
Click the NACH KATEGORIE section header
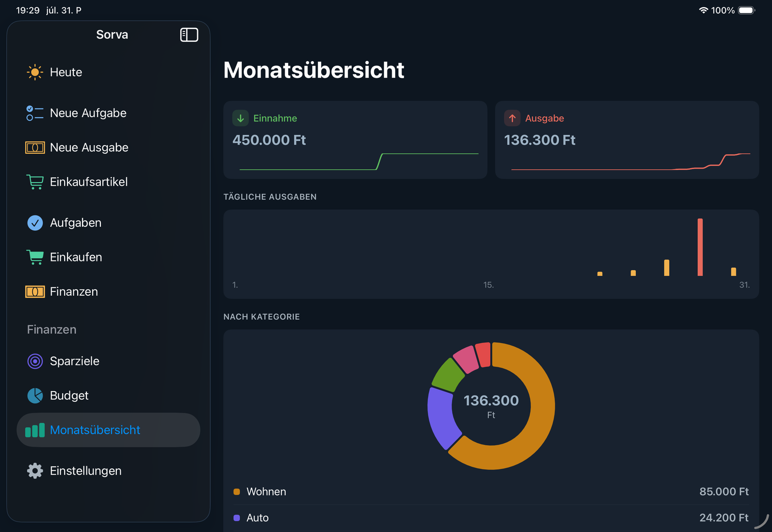pyautogui.click(x=262, y=317)
